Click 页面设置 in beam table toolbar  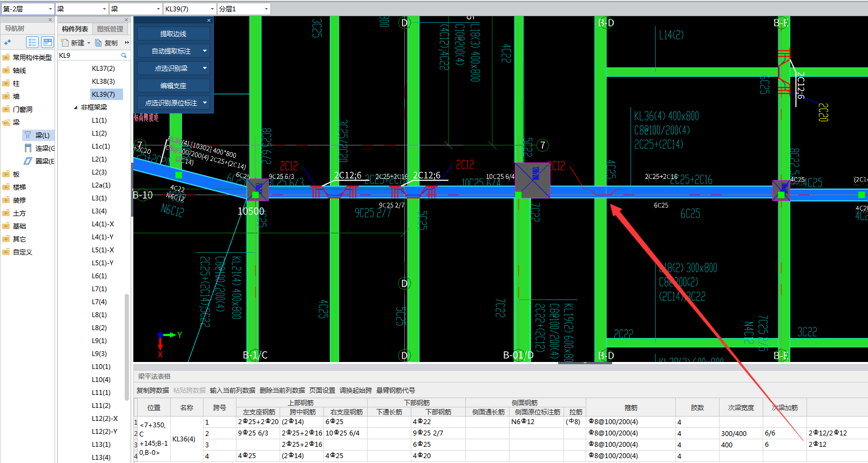coord(322,390)
